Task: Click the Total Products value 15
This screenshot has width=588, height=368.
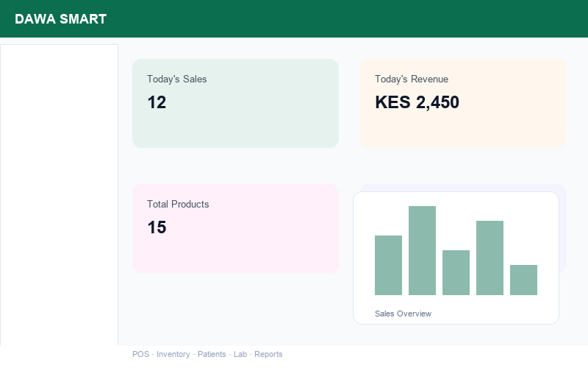Action: [157, 227]
